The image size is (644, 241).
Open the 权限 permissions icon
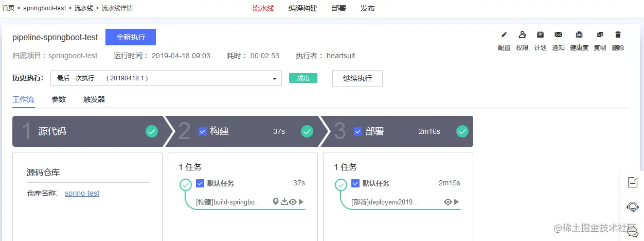point(522,35)
